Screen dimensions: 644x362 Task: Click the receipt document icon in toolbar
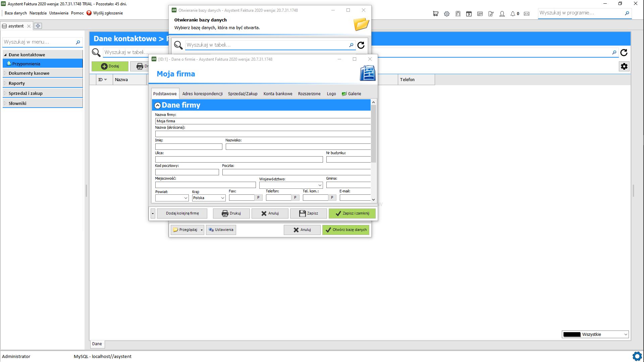(458, 14)
